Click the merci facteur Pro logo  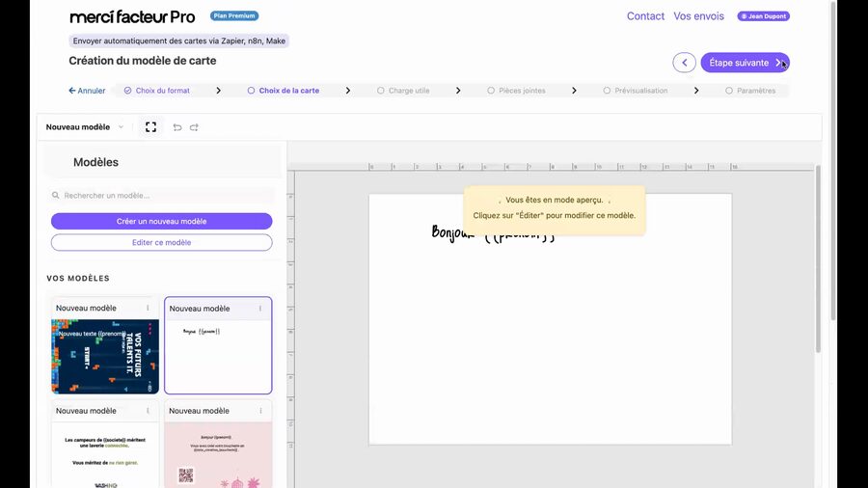click(132, 17)
